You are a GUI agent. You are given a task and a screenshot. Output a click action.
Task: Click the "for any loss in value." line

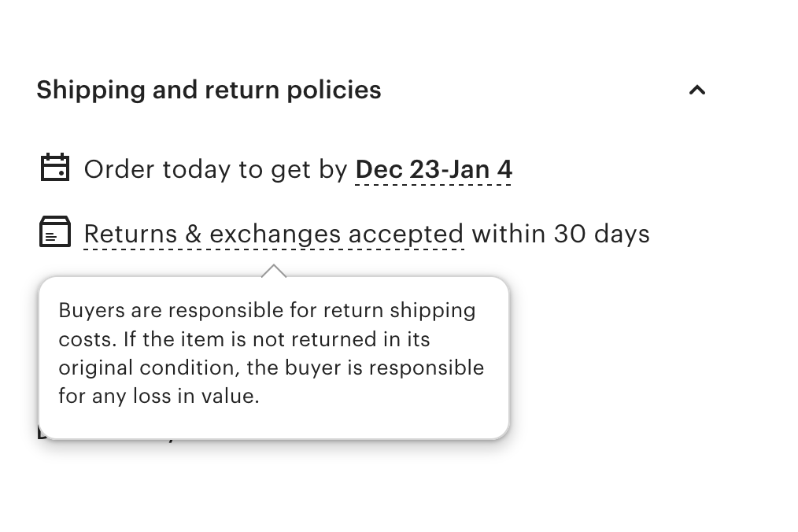pos(158,396)
